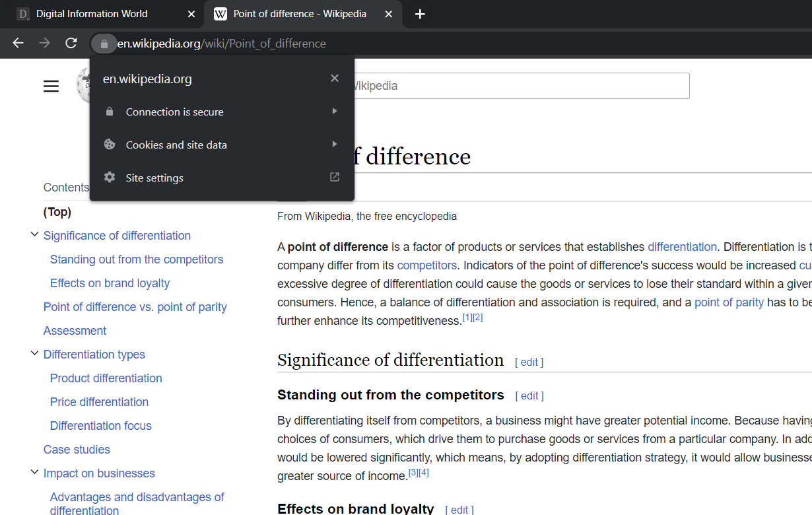Close the Digital Information World tab
This screenshot has width=812, height=515.
tap(191, 14)
